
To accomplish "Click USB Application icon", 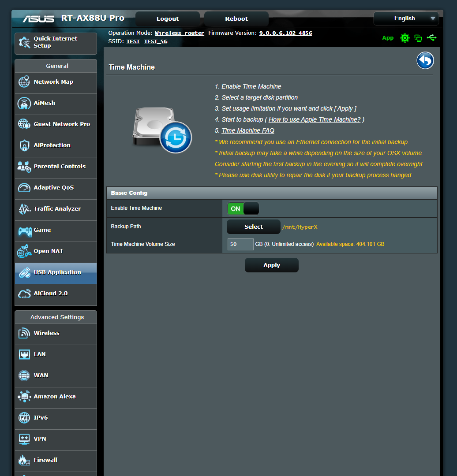I will pyautogui.click(x=25, y=273).
